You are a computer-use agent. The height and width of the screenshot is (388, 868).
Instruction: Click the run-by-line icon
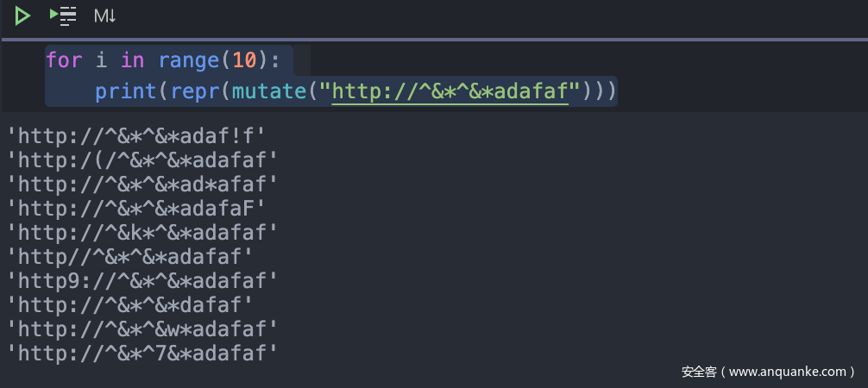pos(63,16)
